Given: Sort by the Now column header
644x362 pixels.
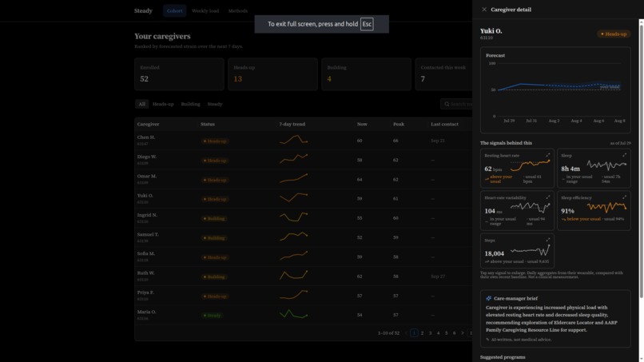Looking at the screenshot, I should click(x=362, y=124).
